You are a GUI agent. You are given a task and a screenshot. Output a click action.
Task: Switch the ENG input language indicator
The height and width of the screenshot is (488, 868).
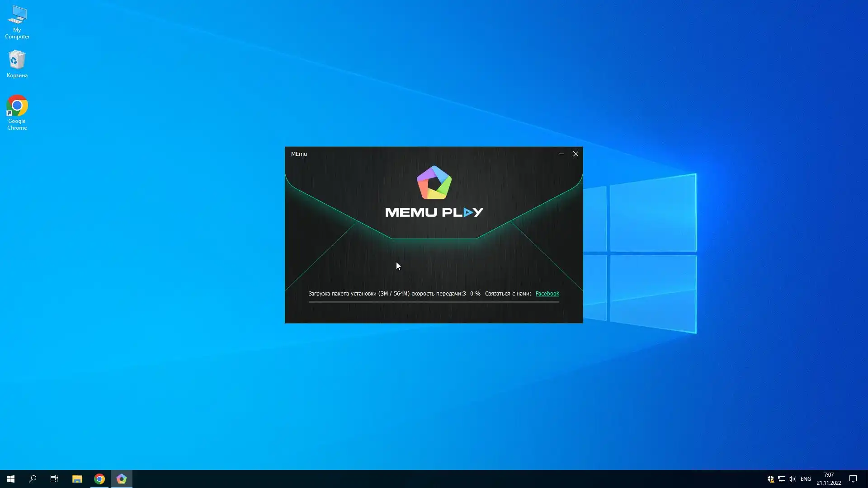pos(806,479)
